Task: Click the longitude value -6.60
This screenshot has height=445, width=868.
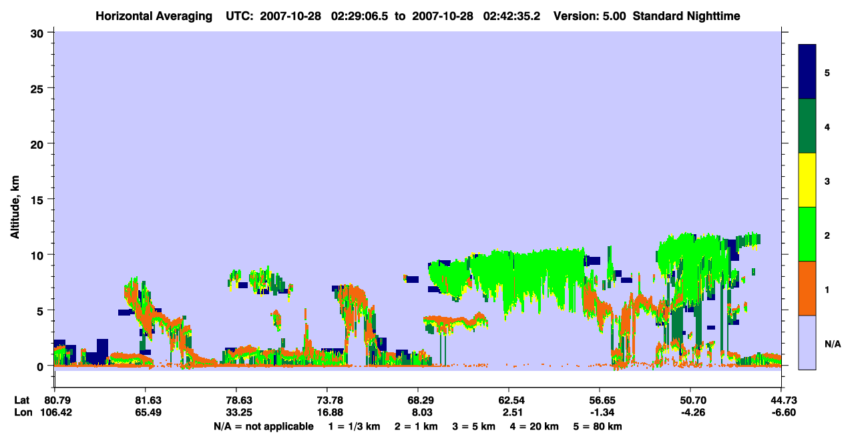Action: click(783, 412)
